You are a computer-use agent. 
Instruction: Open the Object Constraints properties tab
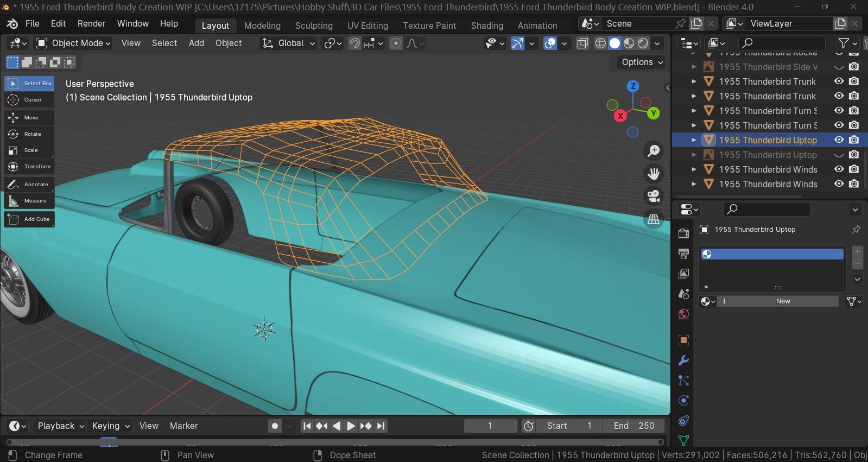point(683,421)
